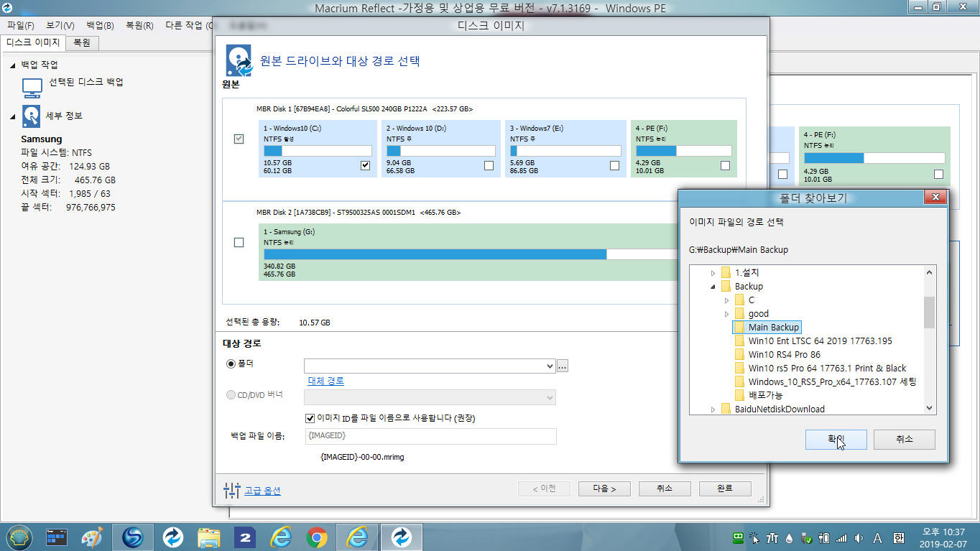Open File Explorer from the taskbar
Screen dimensions: 980x551
(208, 537)
